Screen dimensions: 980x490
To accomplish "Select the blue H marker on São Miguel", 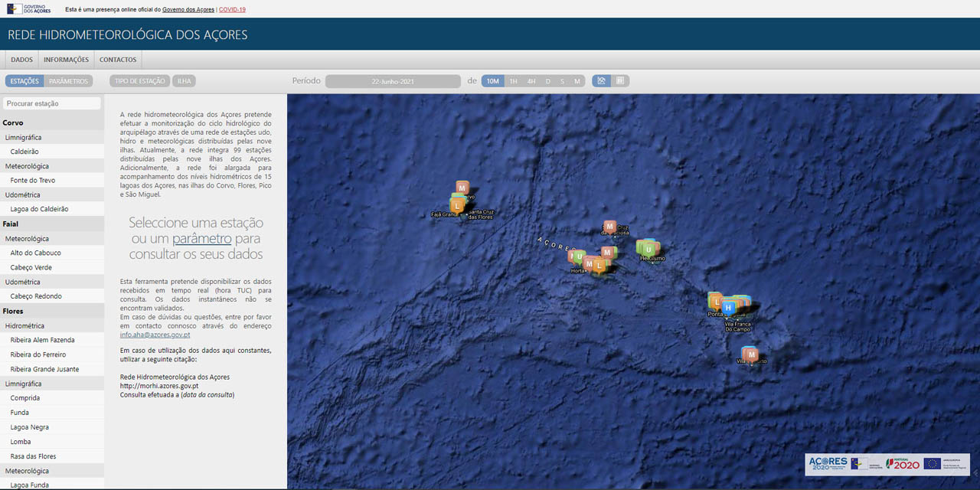I will coord(728,307).
